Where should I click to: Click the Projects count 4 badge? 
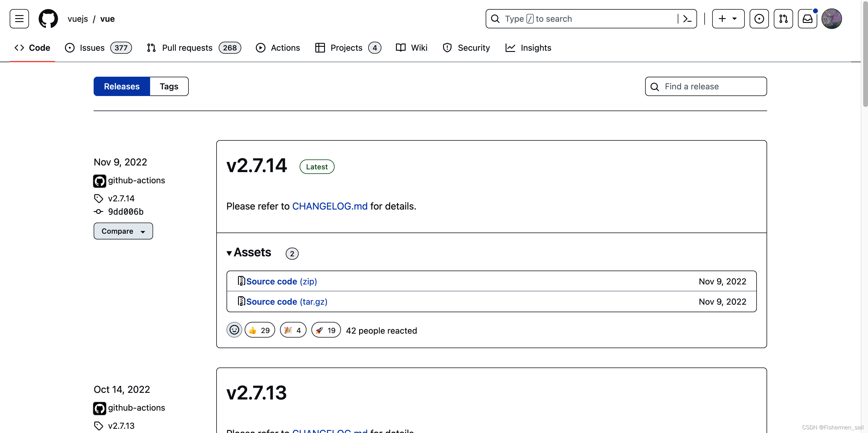[375, 48]
